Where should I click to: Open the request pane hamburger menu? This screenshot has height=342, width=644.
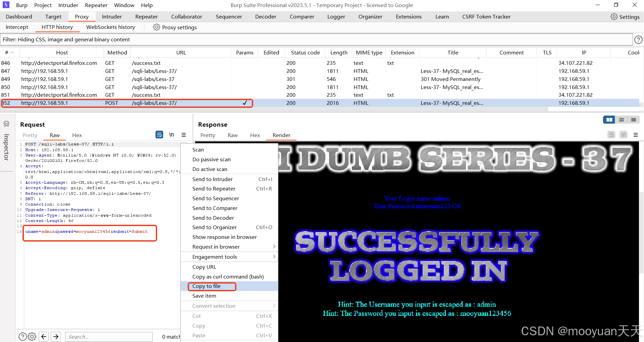184,135
